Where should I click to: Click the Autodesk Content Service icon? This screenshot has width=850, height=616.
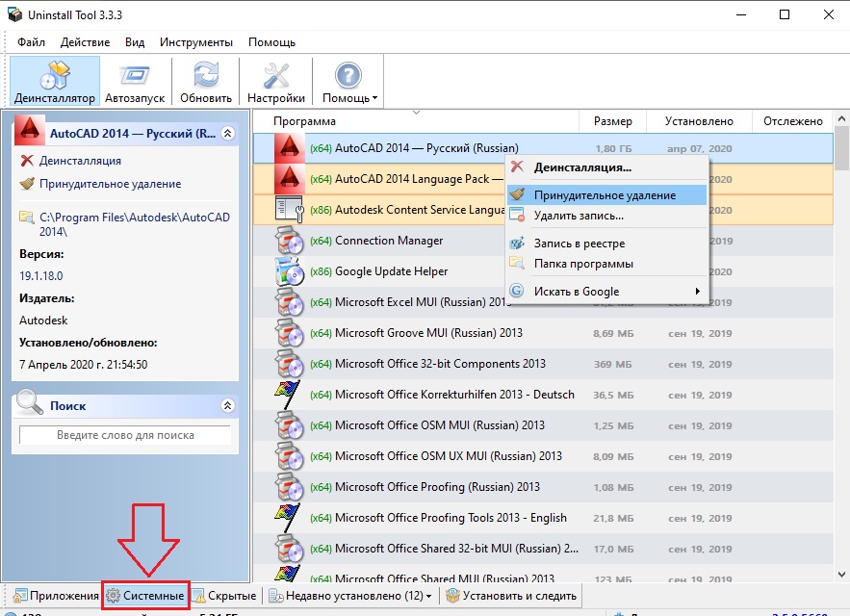[289, 210]
